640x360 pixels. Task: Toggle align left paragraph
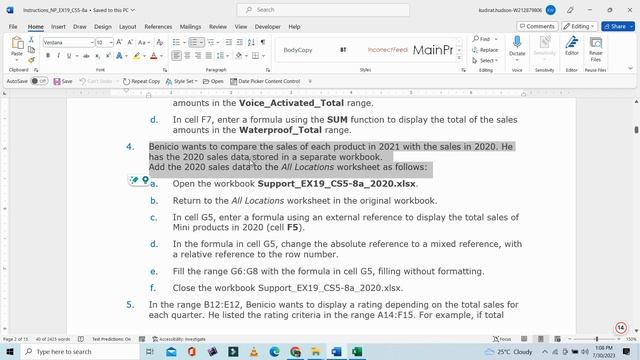(176, 56)
